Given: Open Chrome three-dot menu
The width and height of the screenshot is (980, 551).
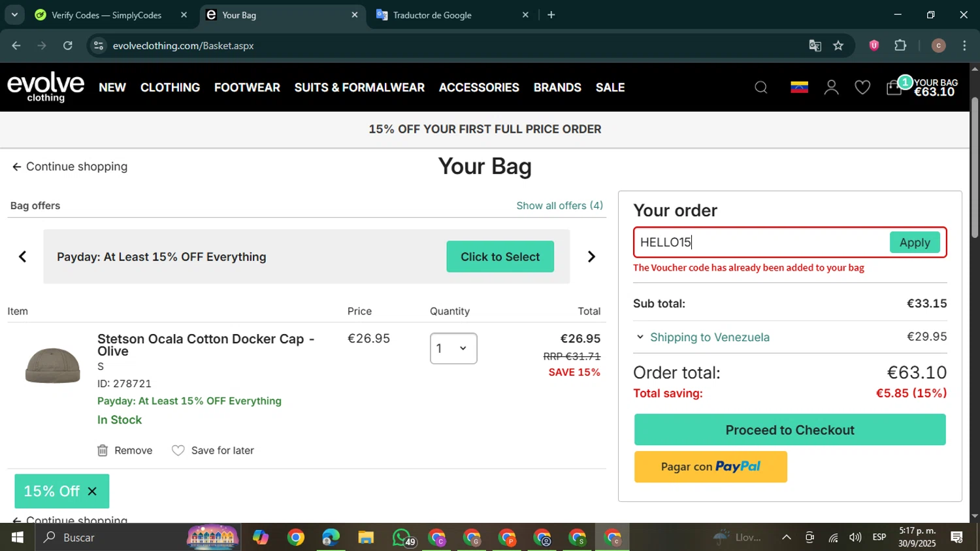Looking at the screenshot, I should pos(964,46).
